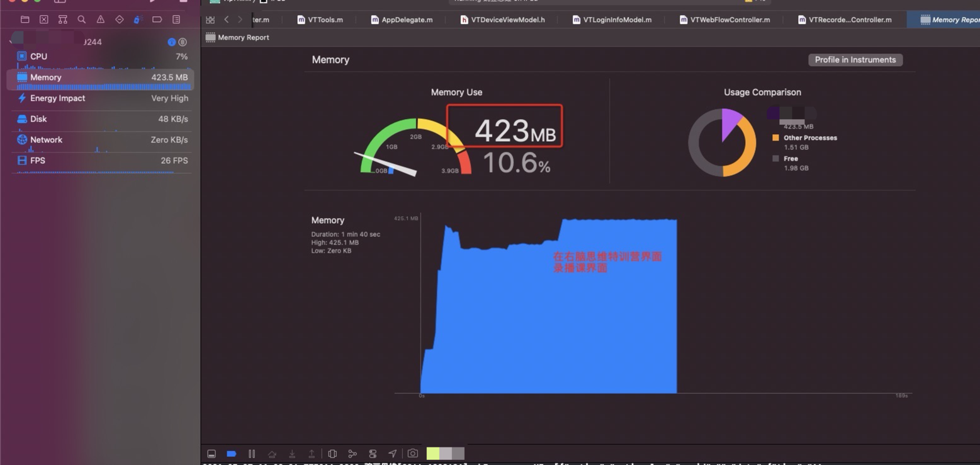Select the Energy Impact gauge row
The image size is (980, 465).
[101, 100]
